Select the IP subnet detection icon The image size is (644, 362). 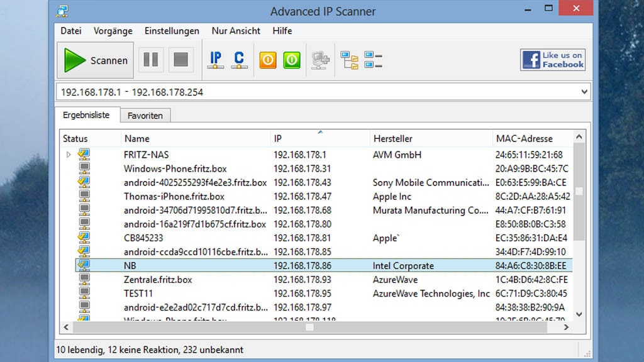coord(215,60)
